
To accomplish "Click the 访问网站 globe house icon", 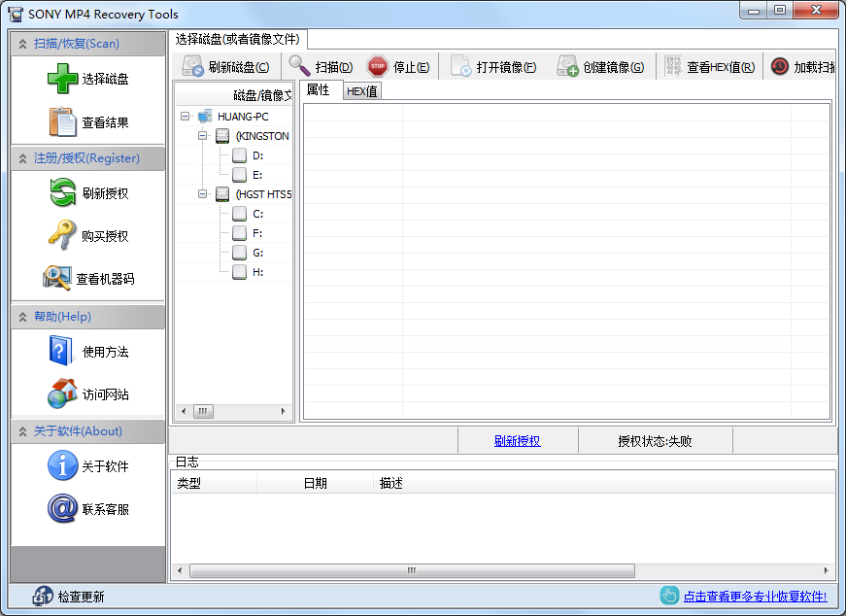I will [x=62, y=394].
